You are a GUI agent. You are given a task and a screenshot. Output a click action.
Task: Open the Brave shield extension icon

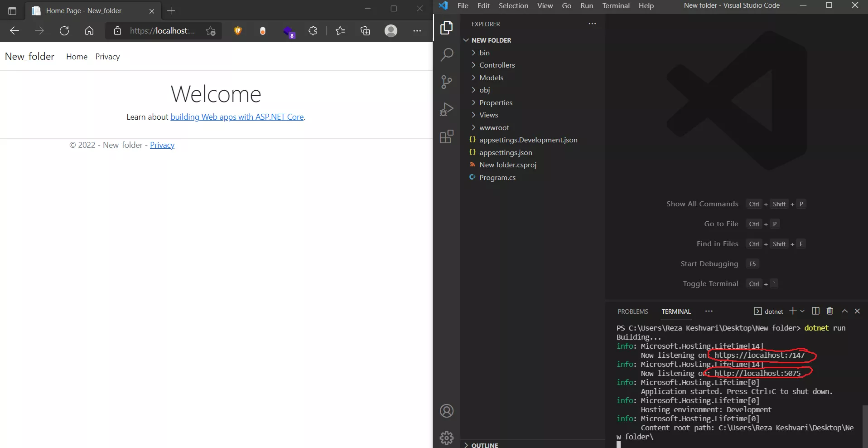[238, 31]
